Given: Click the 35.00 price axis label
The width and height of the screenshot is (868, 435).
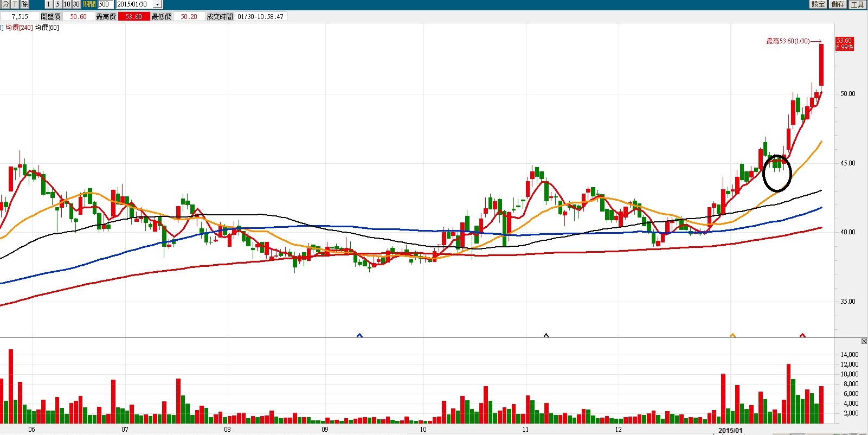Looking at the screenshot, I should [848, 302].
